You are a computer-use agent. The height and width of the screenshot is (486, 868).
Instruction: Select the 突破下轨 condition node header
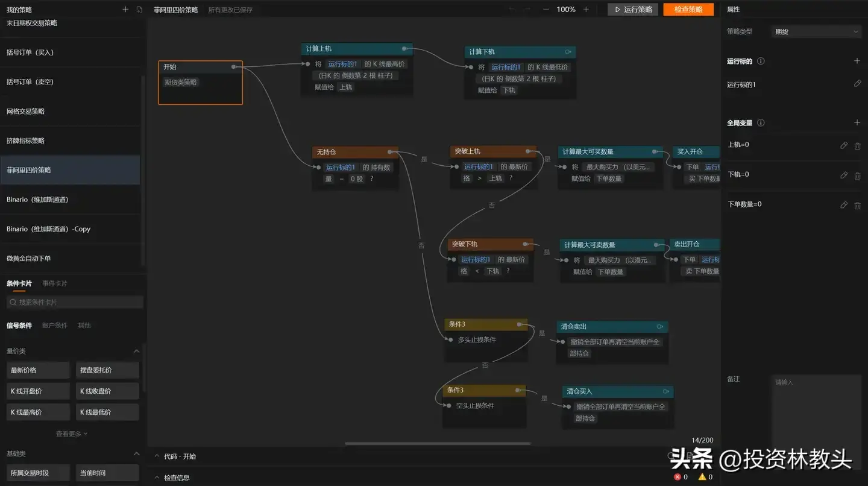point(491,244)
